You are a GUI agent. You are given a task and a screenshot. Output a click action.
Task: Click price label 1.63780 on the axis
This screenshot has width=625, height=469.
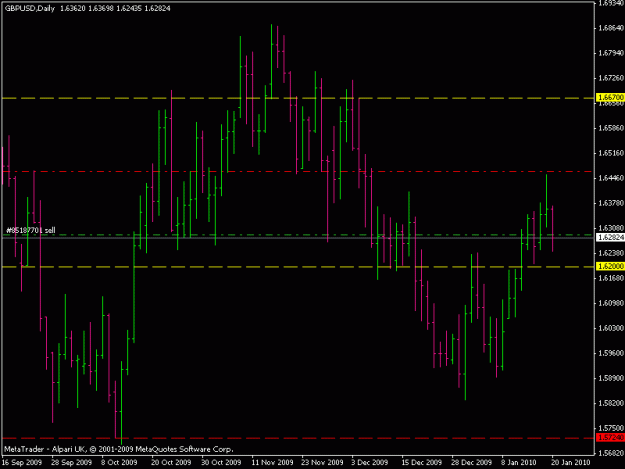click(611, 203)
